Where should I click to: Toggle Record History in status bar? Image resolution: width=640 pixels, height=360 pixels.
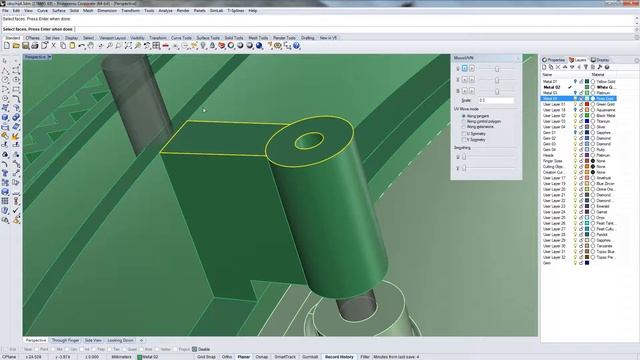tap(339, 357)
